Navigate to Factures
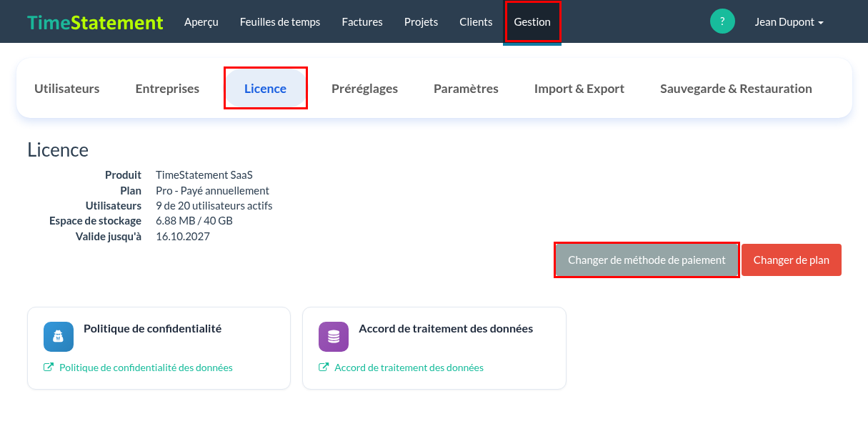Screen dimensions: 868x424 point(362,22)
